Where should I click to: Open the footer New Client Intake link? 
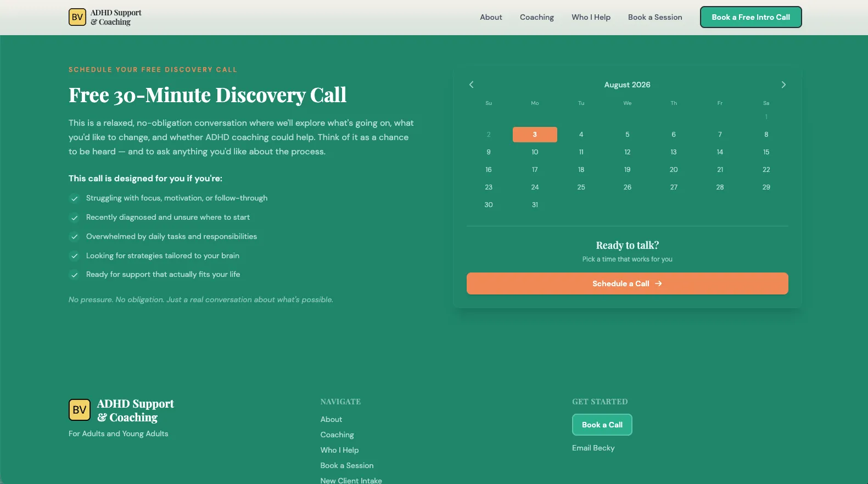(x=351, y=480)
